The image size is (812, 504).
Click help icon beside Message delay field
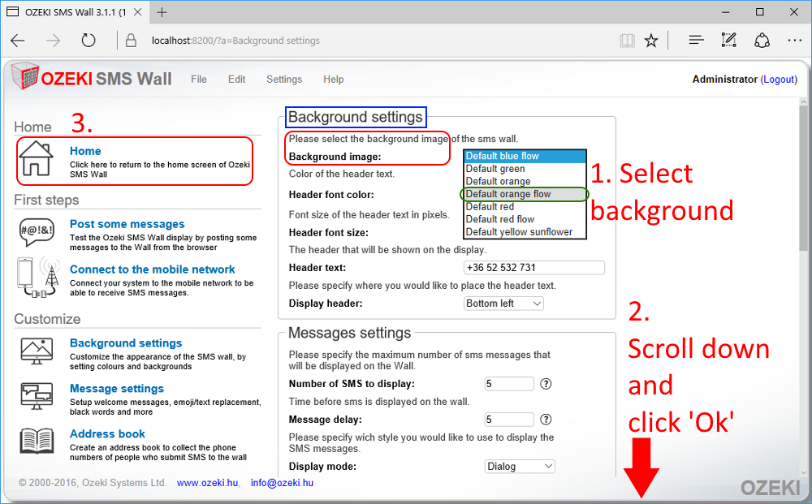coord(546,419)
